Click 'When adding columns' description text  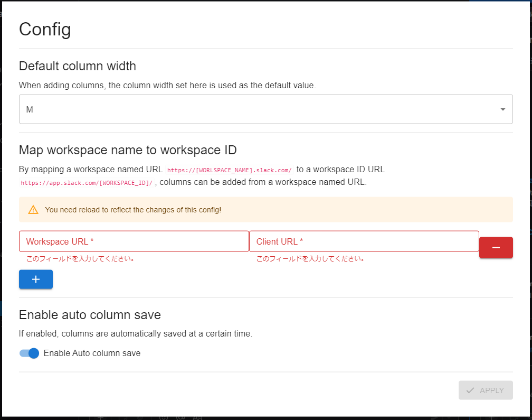(x=167, y=85)
